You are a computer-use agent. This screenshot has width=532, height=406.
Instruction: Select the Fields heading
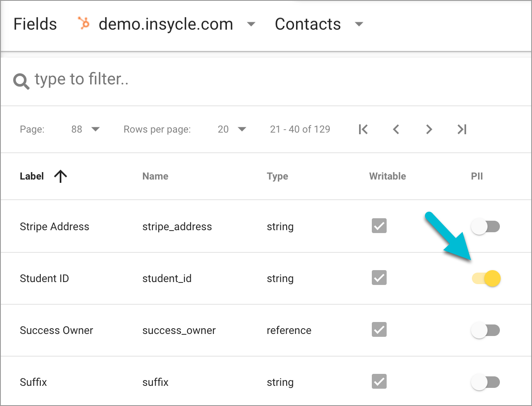coord(35,24)
